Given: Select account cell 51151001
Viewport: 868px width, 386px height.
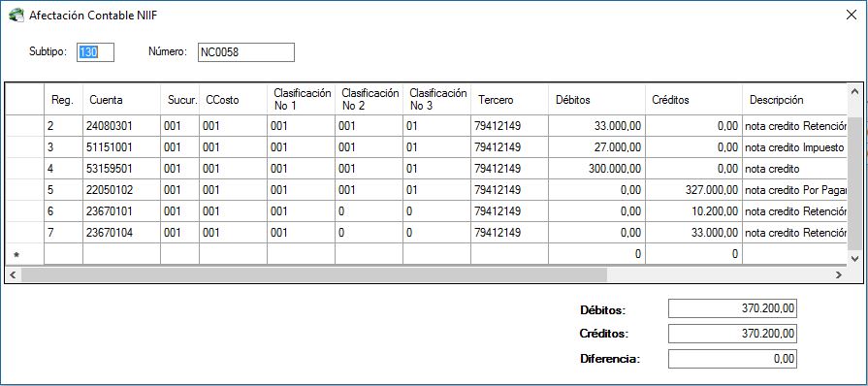Looking at the screenshot, I should tap(121, 147).
